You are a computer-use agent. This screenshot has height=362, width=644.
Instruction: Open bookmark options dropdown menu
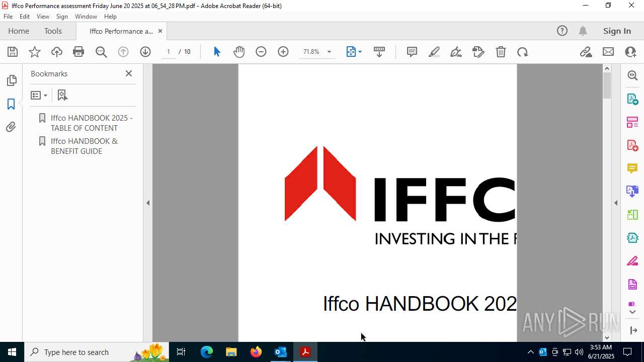[39, 95]
